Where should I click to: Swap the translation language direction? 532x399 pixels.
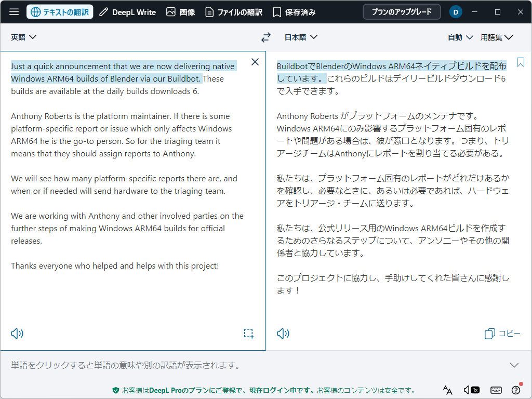(265, 37)
